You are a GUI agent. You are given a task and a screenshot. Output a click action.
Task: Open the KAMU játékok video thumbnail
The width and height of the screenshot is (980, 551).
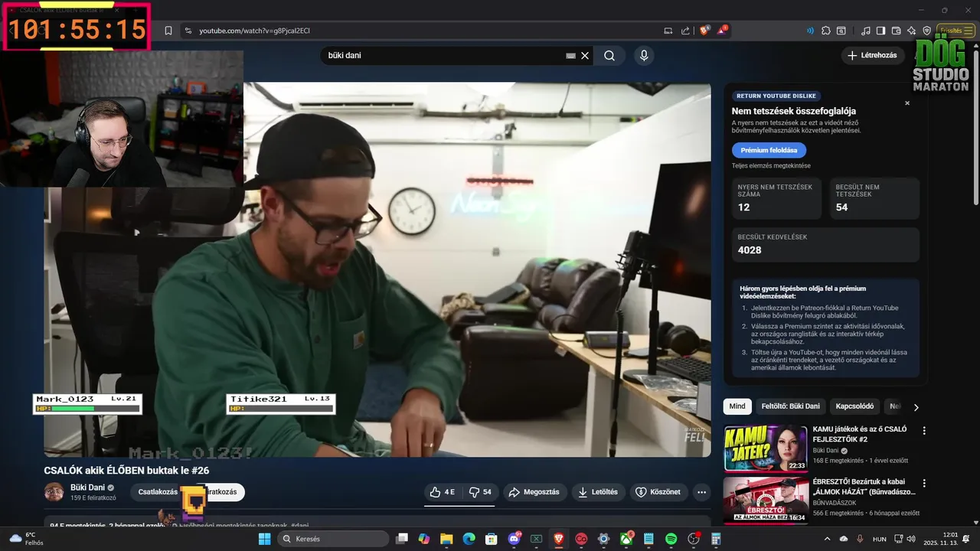click(x=766, y=448)
